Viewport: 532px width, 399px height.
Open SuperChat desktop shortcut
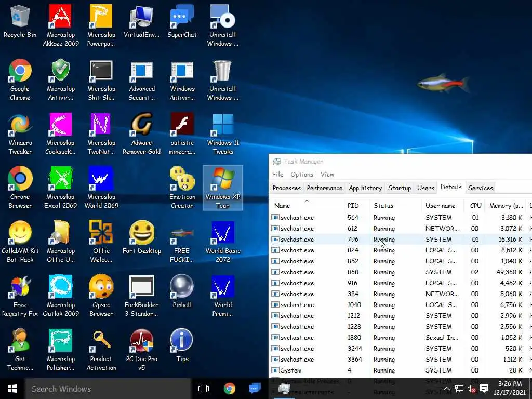pos(182,22)
